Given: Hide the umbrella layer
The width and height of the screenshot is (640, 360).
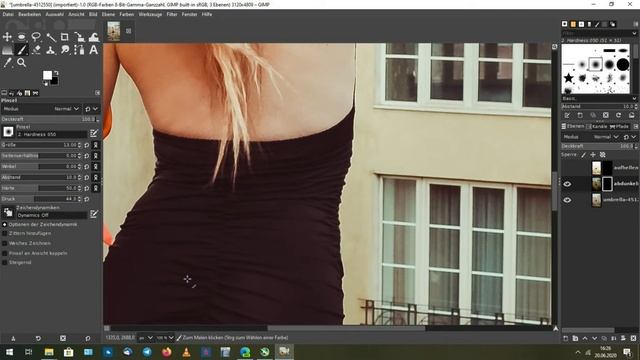Looking at the screenshot, I should 567,200.
